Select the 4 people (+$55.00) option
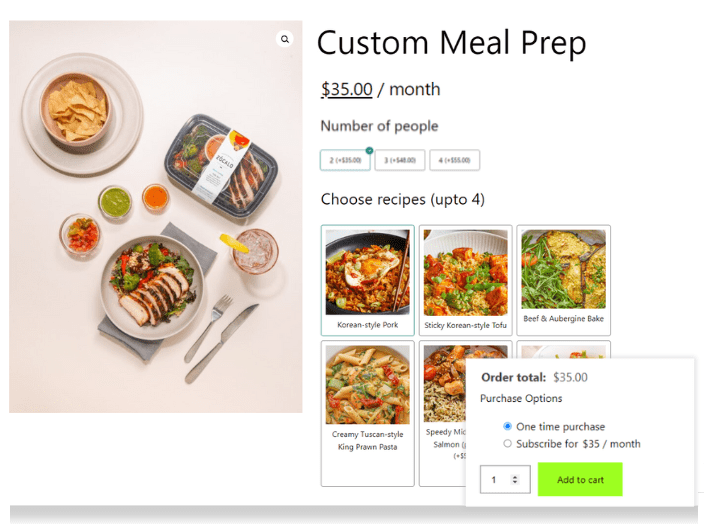The height and width of the screenshot is (524, 708). pos(454,160)
